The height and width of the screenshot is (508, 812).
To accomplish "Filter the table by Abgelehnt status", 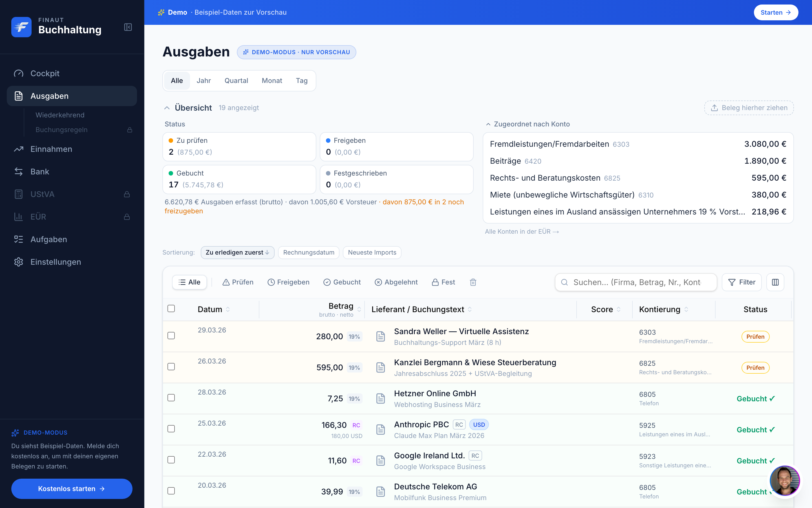I will [396, 282].
